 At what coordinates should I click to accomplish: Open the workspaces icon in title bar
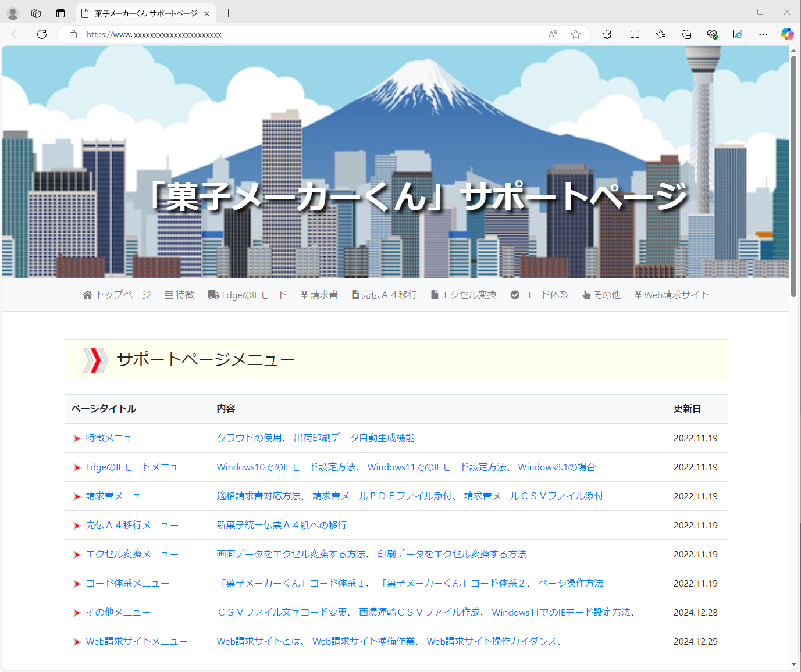tap(36, 13)
